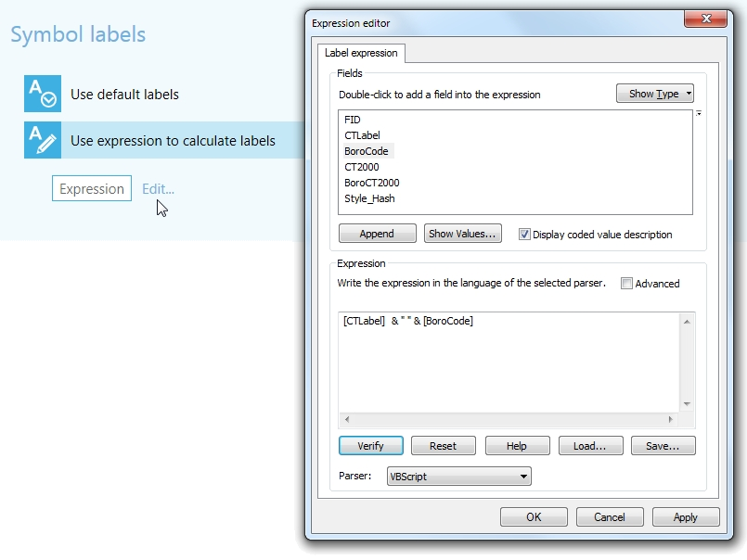Screen dimensions: 747x560
Task: Open the Parser VBScript dropdown
Action: (x=459, y=477)
